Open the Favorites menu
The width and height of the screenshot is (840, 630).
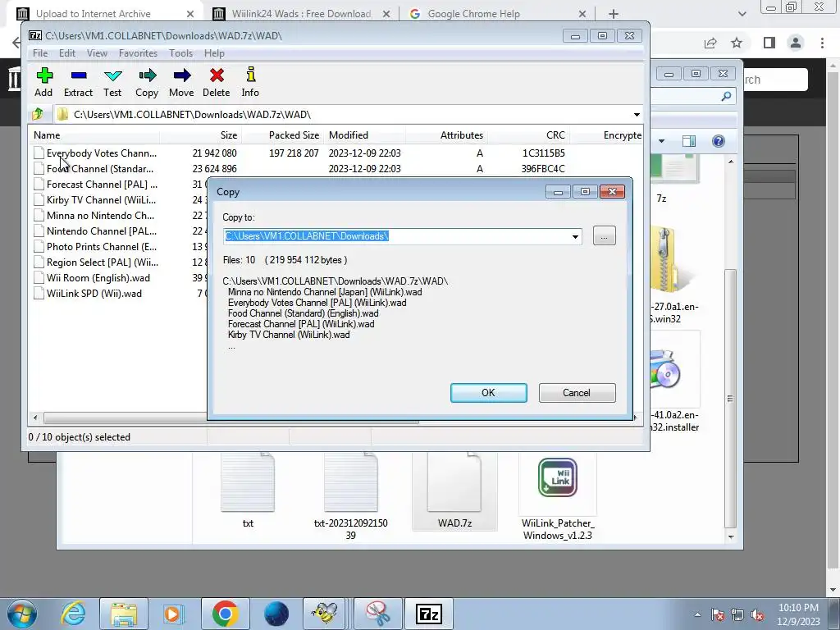(x=138, y=53)
